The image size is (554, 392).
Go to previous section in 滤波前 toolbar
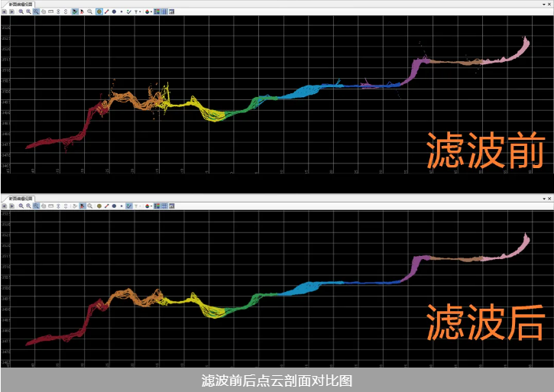[x=4, y=11]
